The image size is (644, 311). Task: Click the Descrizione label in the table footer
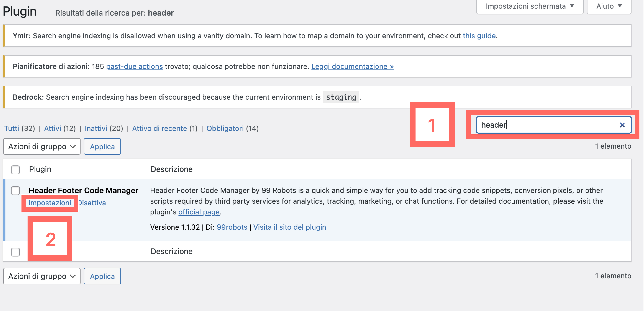(171, 251)
